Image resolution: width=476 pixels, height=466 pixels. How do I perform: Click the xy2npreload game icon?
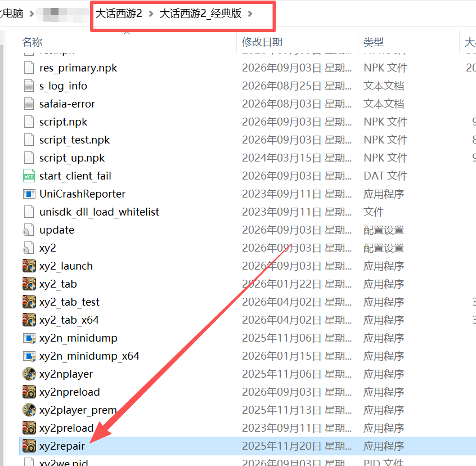(x=29, y=392)
